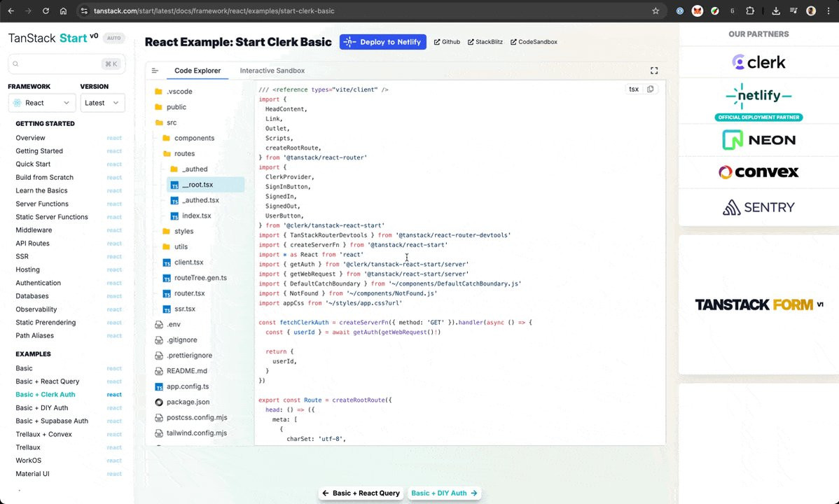Open the ssr.tsx file

179,309
